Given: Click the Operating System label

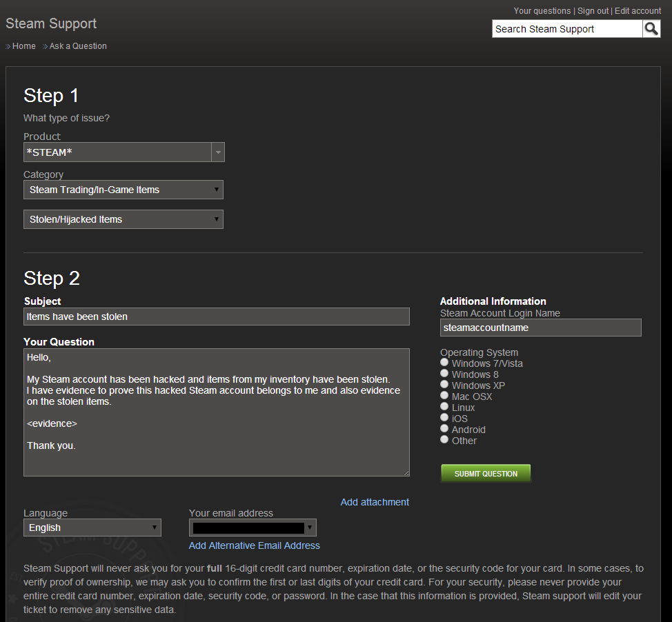Looking at the screenshot, I should pyautogui.click(x=479, y=352).
